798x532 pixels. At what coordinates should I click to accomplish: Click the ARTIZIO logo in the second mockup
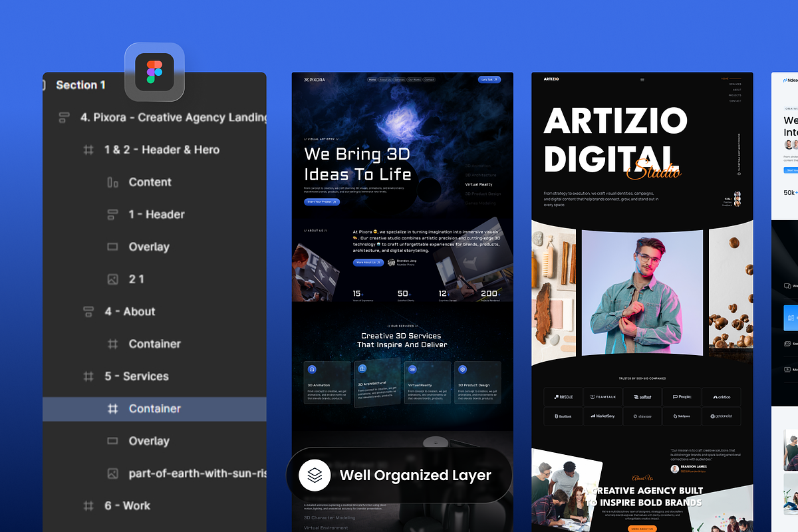click(x=551, y=79)
